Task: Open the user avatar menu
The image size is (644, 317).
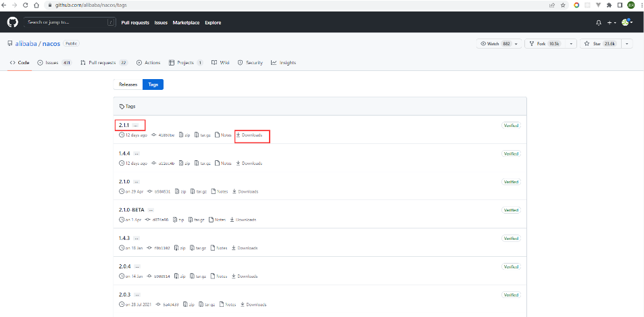Action: click(626, 22)
